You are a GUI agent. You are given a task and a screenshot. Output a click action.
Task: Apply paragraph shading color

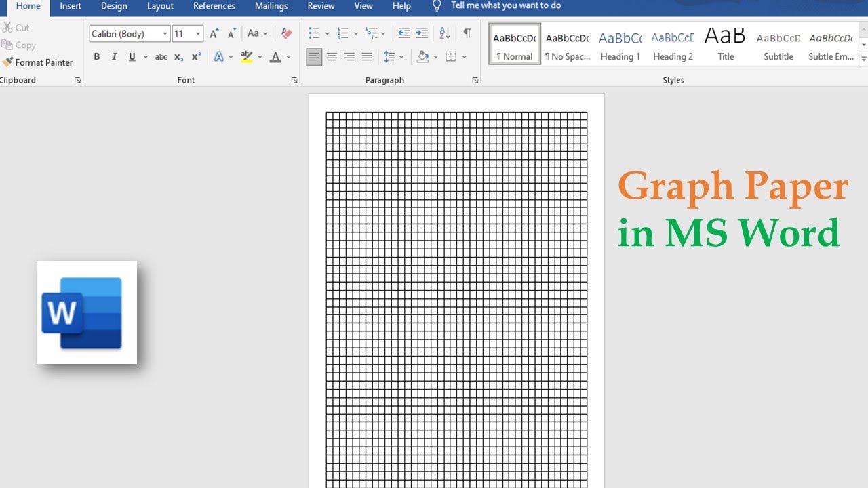point(422,57)
